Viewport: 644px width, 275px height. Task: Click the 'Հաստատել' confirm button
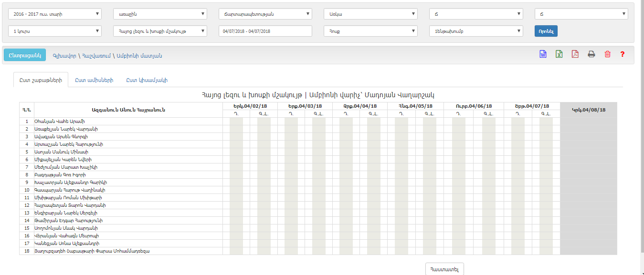444,269
